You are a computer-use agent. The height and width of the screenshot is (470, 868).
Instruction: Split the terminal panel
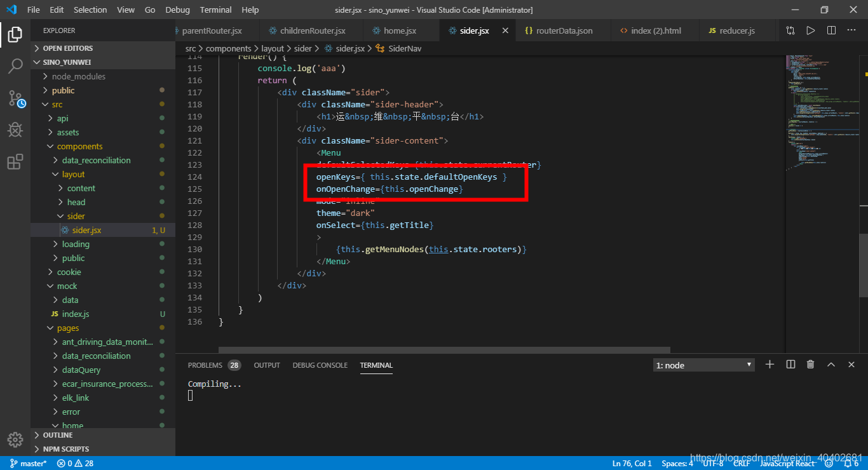[x=790, y=365]
